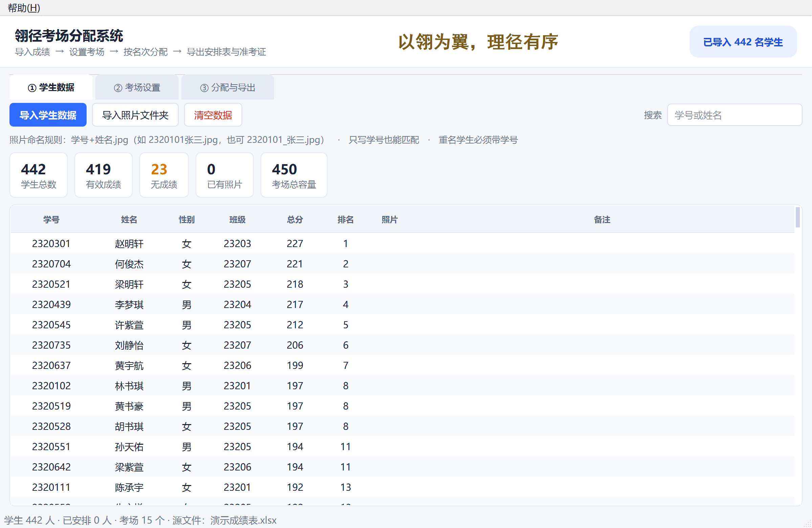Select the name 何俊杰 in the table
Image resolution: width=812 pixels, height=528 pixels.
coord(129,264)
